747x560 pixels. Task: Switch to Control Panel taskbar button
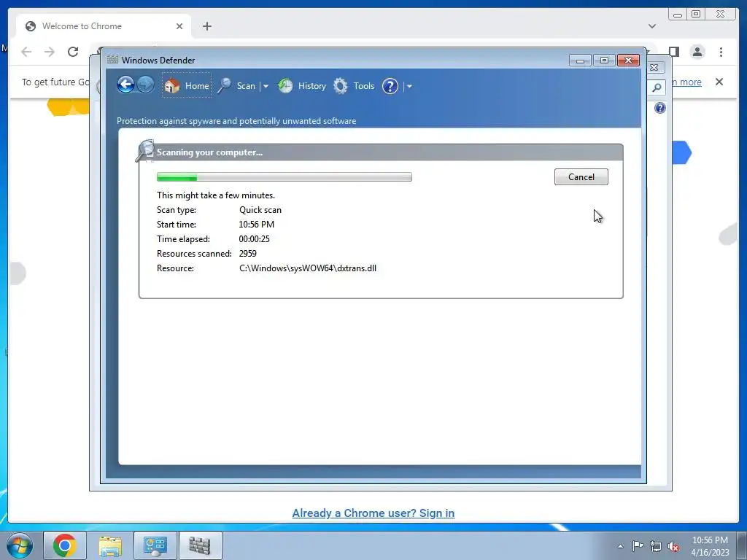pos(155,545)
